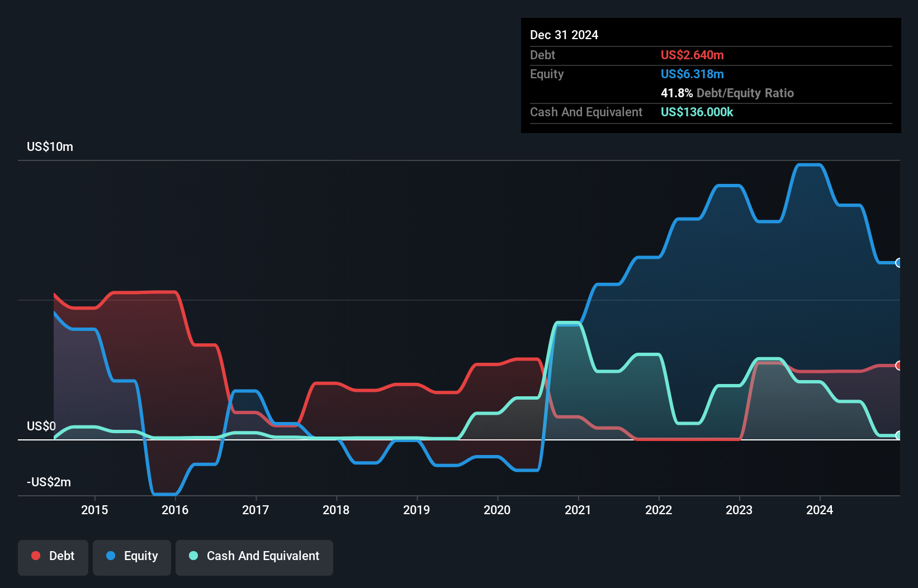Click the 2020 x-axis label
Viewport: 918px width, 588px height.
tap(497, 510)
